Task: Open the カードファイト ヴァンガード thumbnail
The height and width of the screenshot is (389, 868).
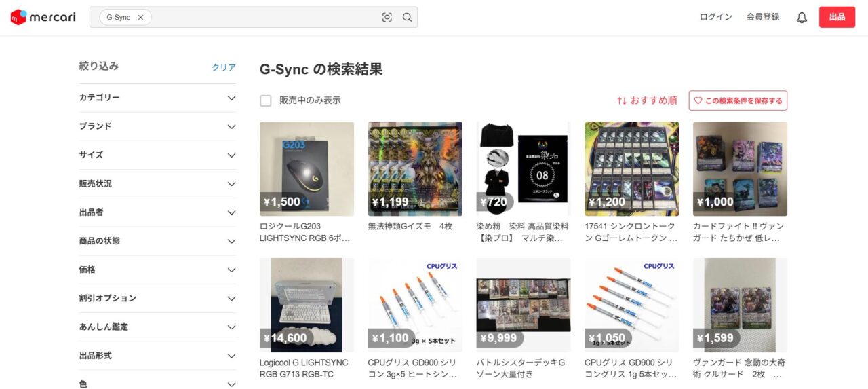Action: [x=740, y=168]
